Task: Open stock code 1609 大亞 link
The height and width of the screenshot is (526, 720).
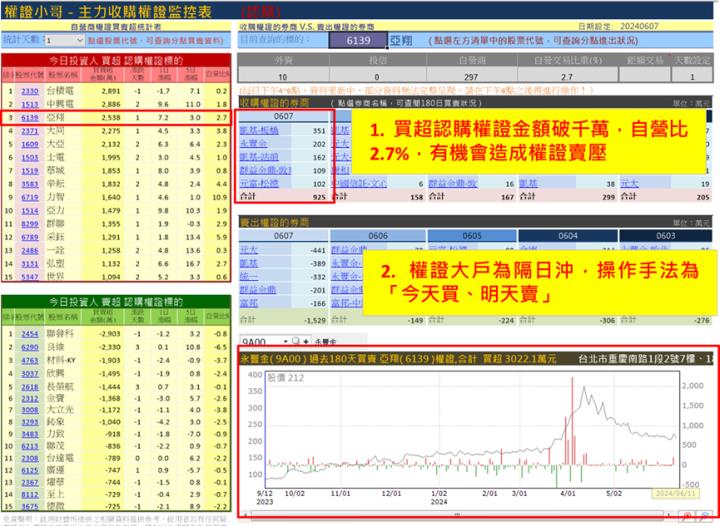Action: [x=30, y=144]
